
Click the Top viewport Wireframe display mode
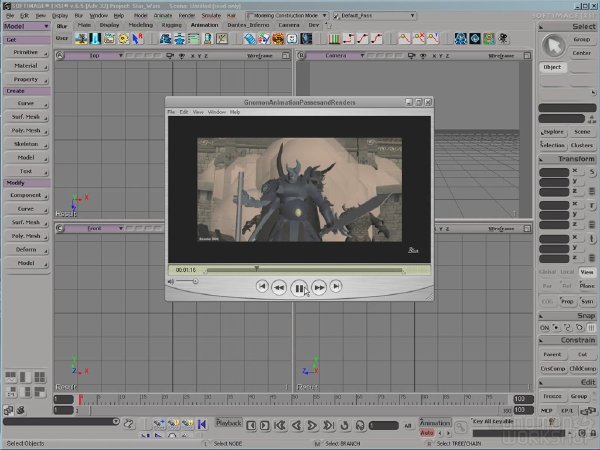click(259, 56)
